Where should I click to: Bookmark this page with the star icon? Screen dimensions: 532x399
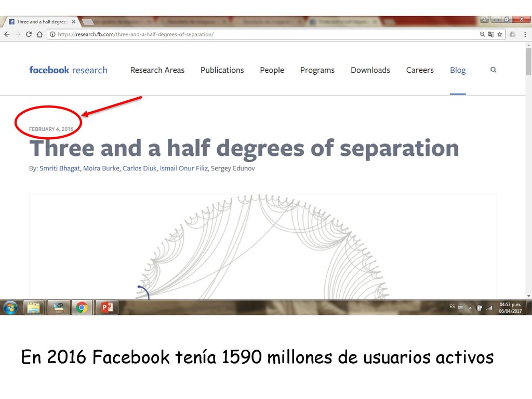500,34
